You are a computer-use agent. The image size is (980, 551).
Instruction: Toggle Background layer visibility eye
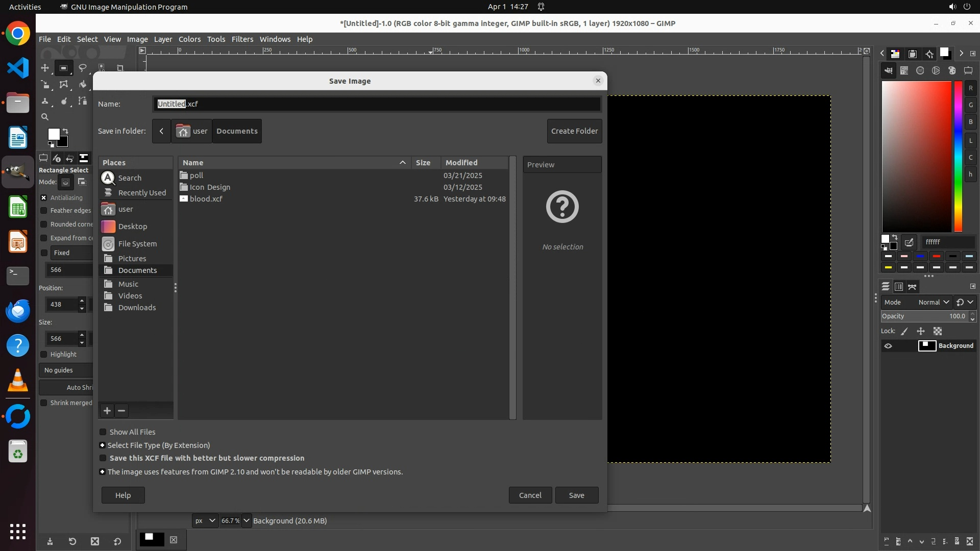[888, 346]
